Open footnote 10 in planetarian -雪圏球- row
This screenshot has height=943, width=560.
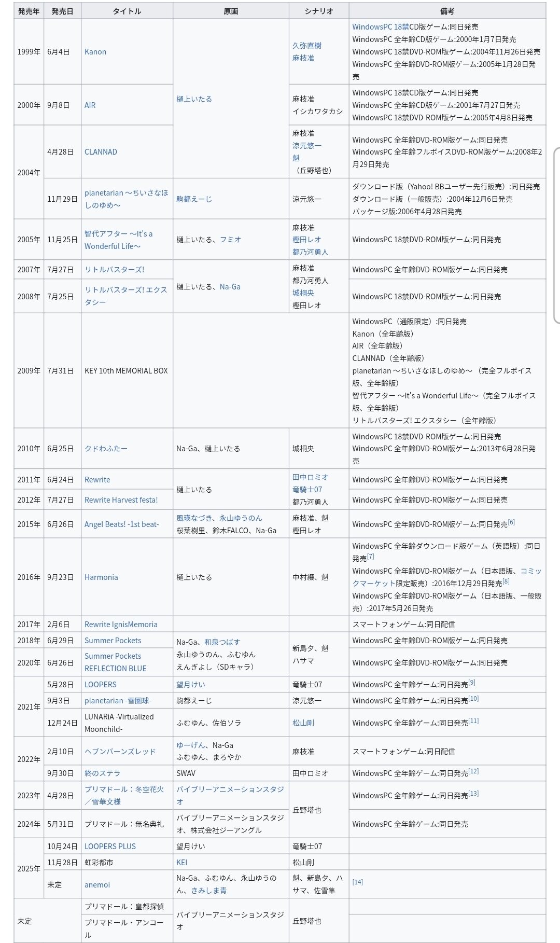click(x=473, y=699)
